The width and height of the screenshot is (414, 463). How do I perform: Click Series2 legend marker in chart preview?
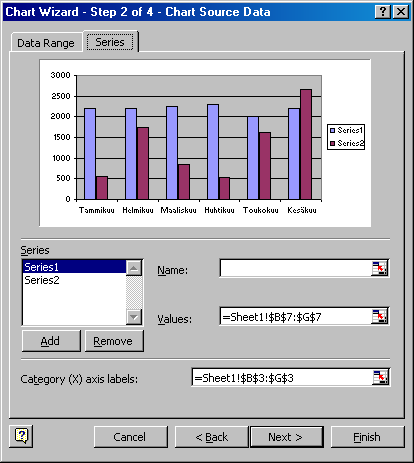pyautogui.click(x=332, y=143)
